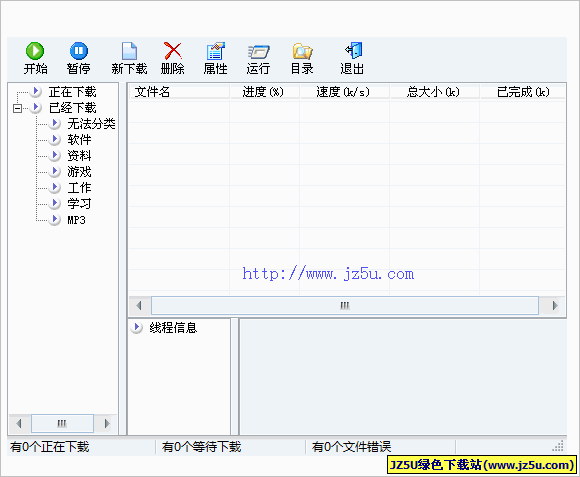Image resolution: width=580 pixels, height=477 pixels.
Task: Select the 资料 category
Action: [x=79, y=156]
